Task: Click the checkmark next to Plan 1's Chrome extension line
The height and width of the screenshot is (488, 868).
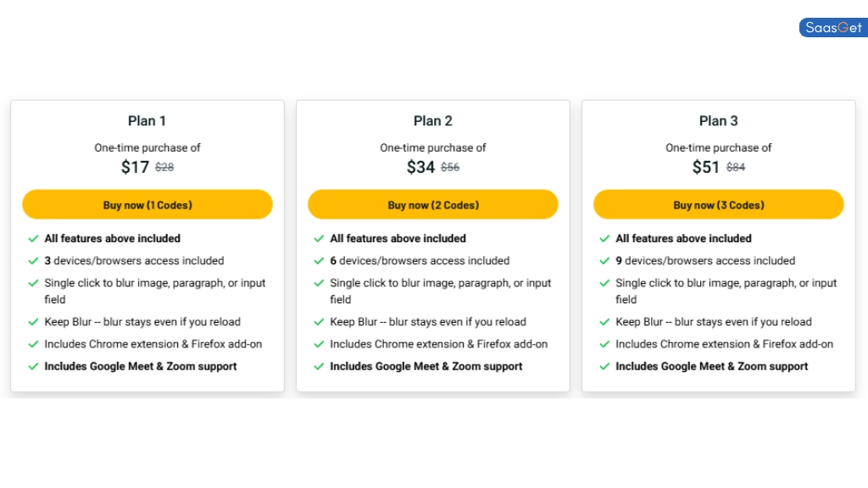Action: point(34,344)
